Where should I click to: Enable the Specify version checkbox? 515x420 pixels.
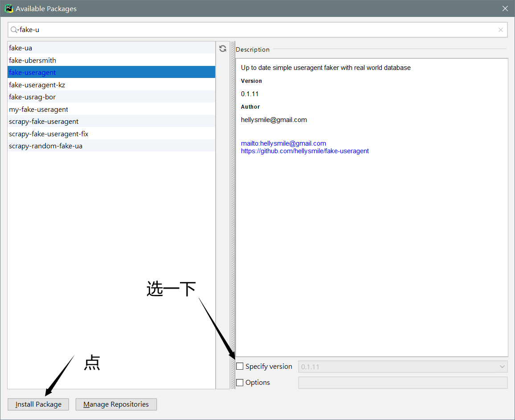(x=240, y=366)
